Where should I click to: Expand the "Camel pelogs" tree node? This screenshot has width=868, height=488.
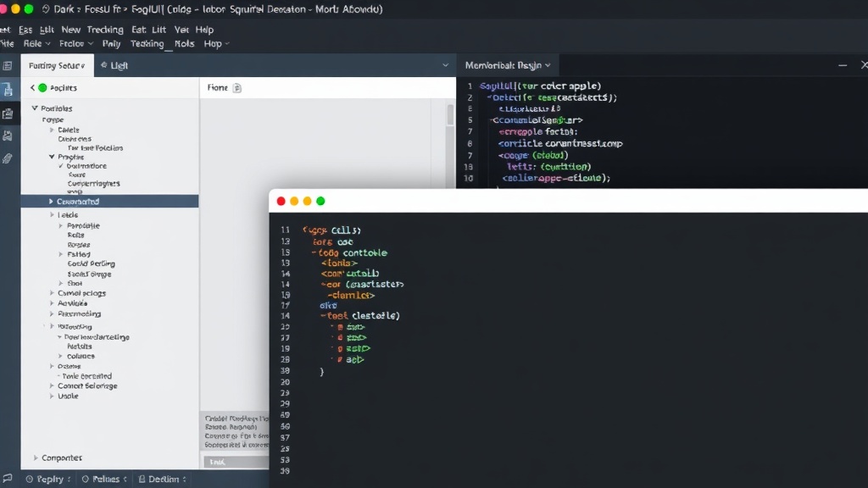(52, 293)
